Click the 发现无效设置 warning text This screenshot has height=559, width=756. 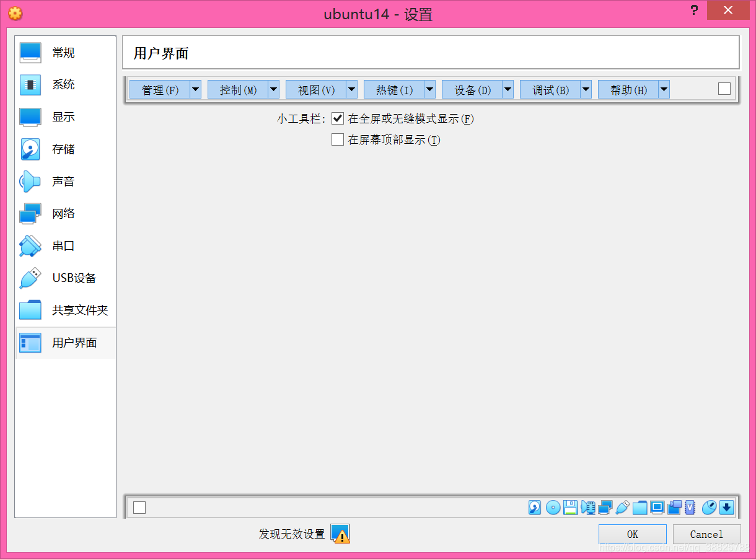coord(292,534)
